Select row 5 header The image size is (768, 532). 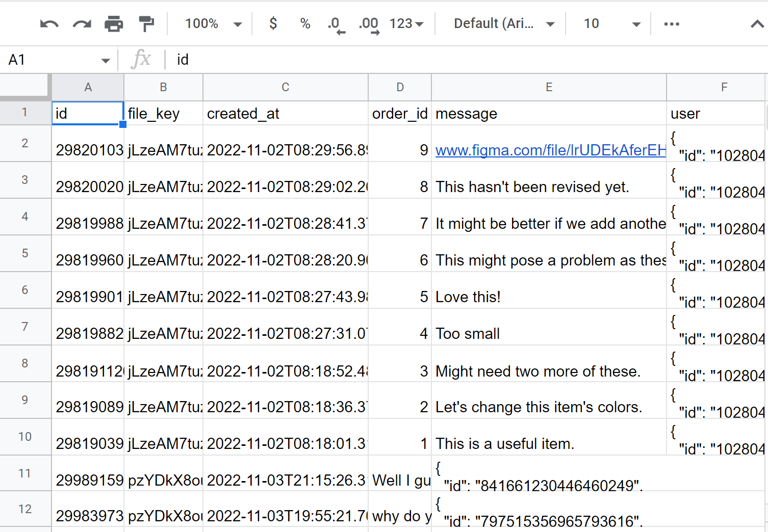[x=25, y=253]
